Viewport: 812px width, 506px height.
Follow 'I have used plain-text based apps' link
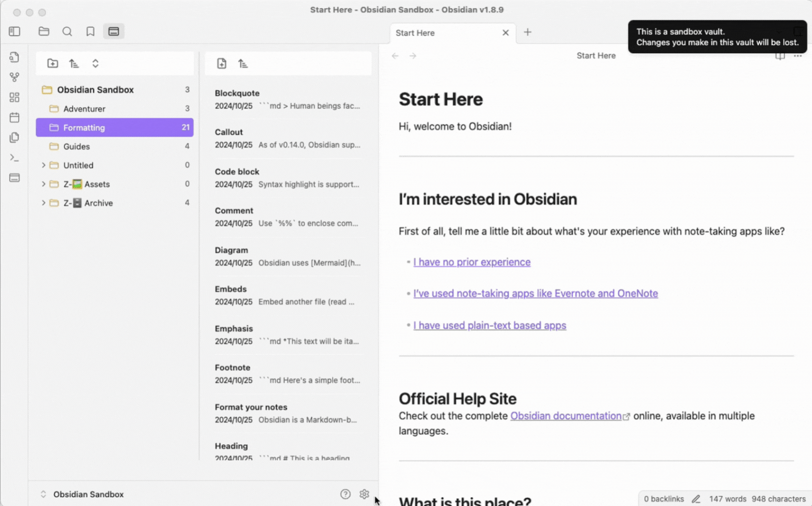coord(489,325)
